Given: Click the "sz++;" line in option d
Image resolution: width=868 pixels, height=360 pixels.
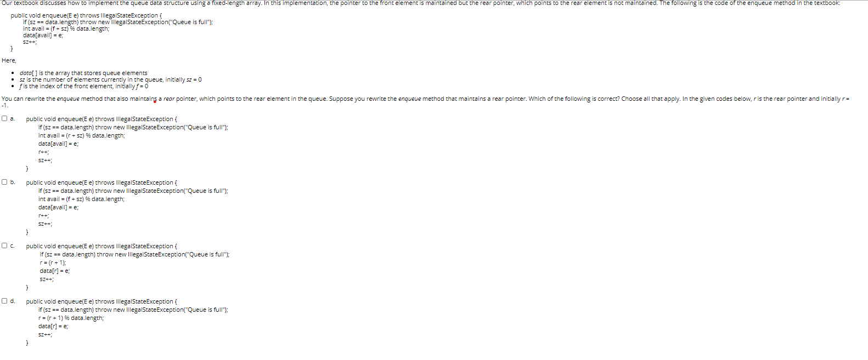Looking at the screenshot, I should [45, 334].
